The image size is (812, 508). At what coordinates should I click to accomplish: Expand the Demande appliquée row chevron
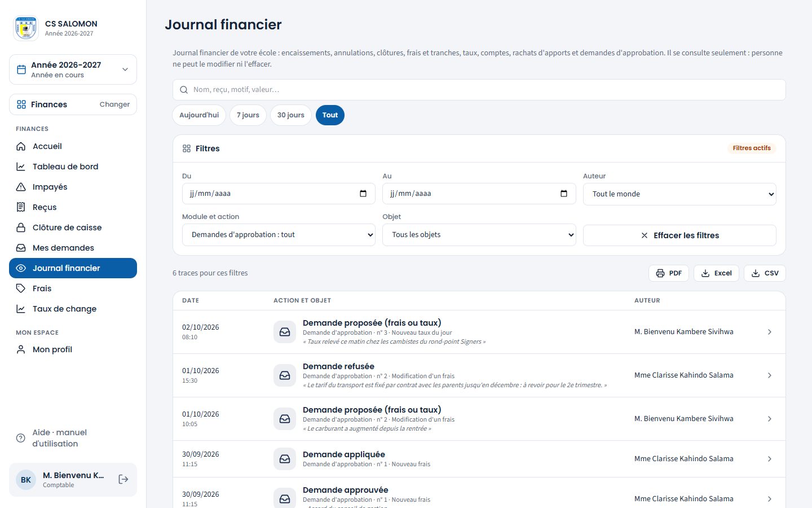coord(770,459)
